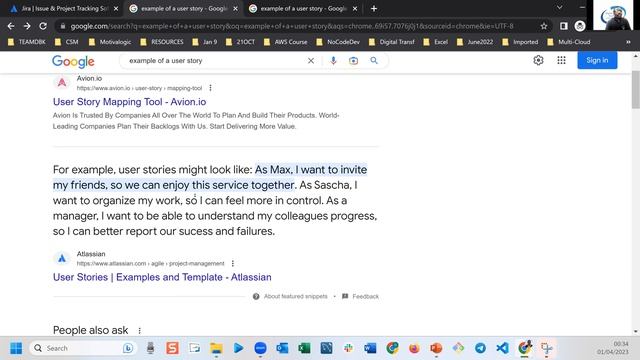Click the About featured snippets link
640x360 pixels.
(296, 296)
